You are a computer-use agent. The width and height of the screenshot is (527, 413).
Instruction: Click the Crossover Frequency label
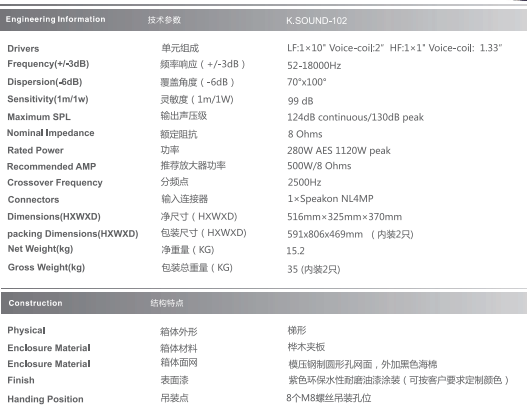pos(55,183)
